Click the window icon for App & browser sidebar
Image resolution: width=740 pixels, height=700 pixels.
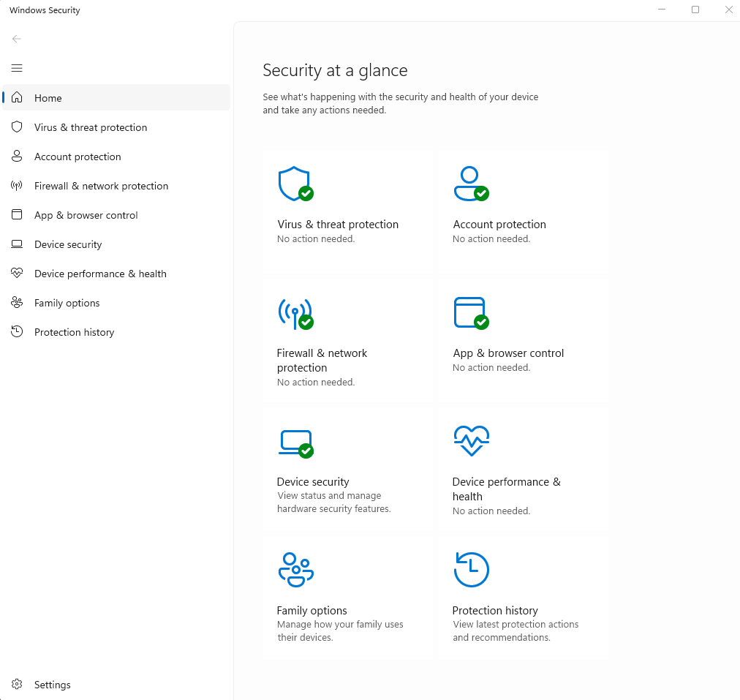17,215
